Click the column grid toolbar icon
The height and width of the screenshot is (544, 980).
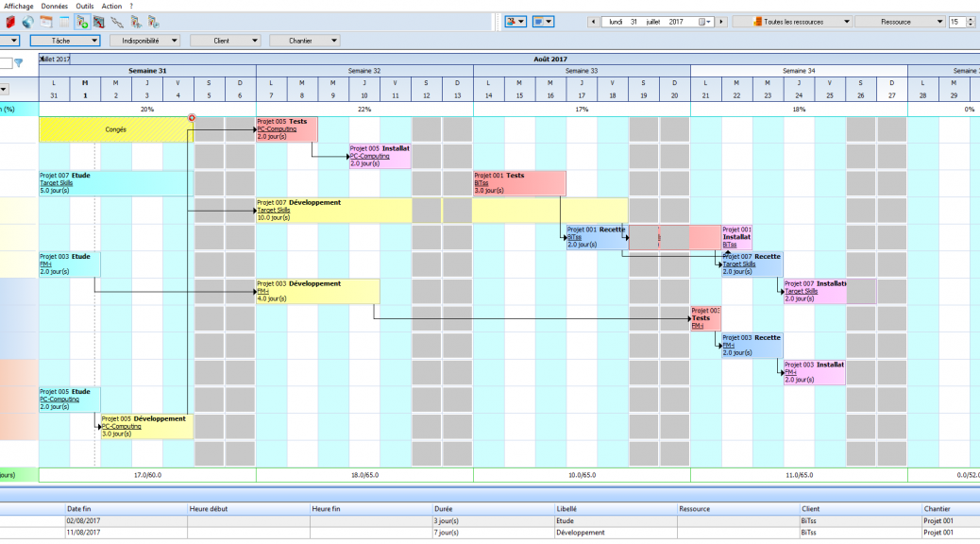tap(64, 22)
